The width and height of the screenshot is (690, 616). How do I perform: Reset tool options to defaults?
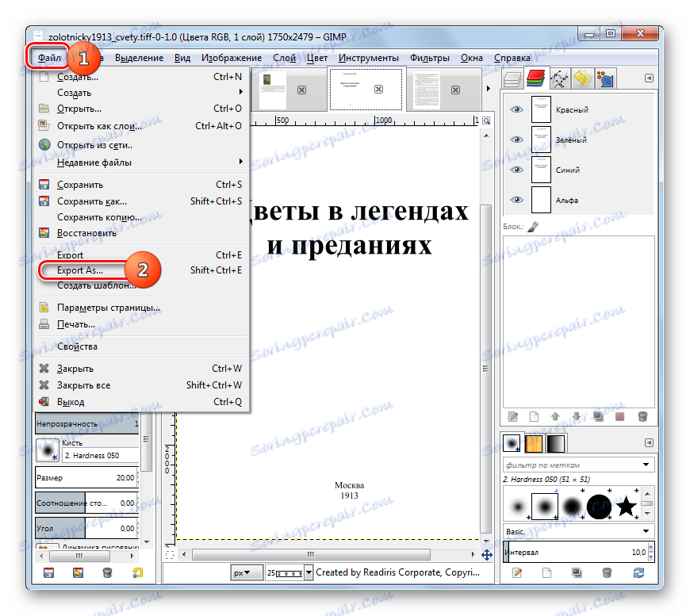138,572
